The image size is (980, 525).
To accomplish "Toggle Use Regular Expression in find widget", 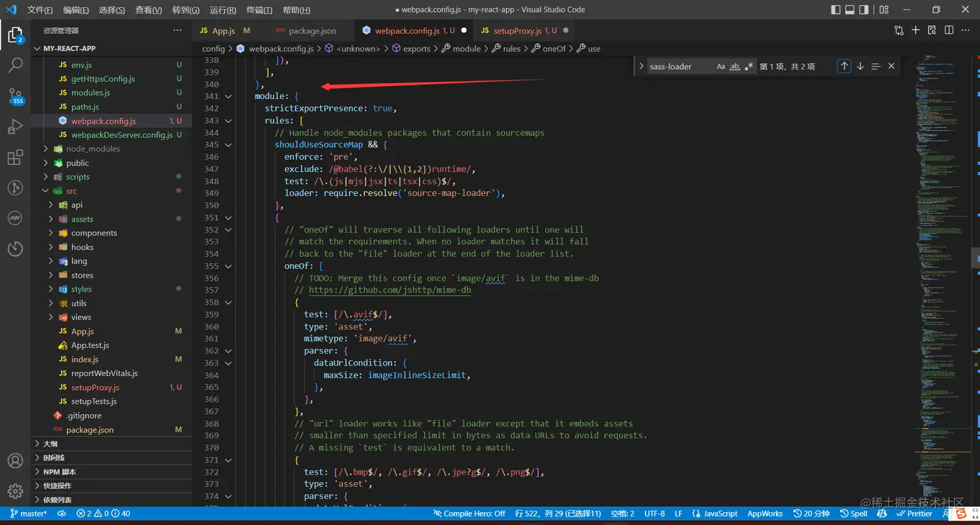I will click(x=749, y=66).
